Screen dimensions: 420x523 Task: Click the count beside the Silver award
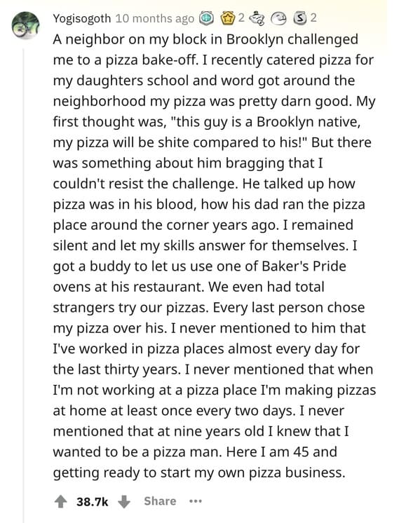click(x=313, y=18)
